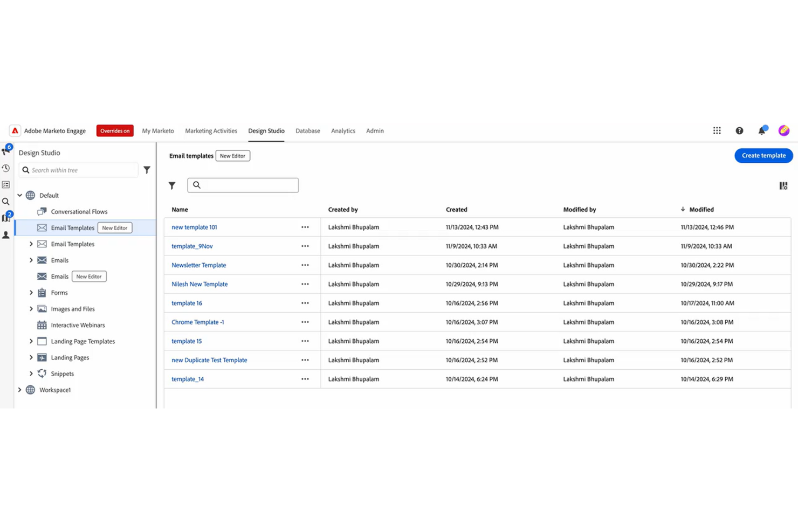Open the Newsletter Template link

pyautogui.click(x=198, y=265)
